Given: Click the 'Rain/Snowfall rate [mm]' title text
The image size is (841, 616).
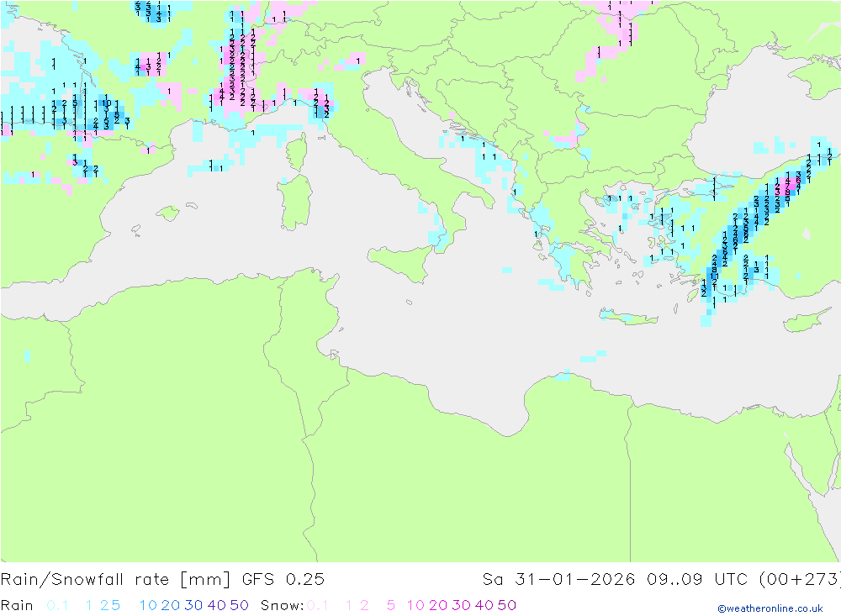Looking at the screenshot, I should point(115,580).
